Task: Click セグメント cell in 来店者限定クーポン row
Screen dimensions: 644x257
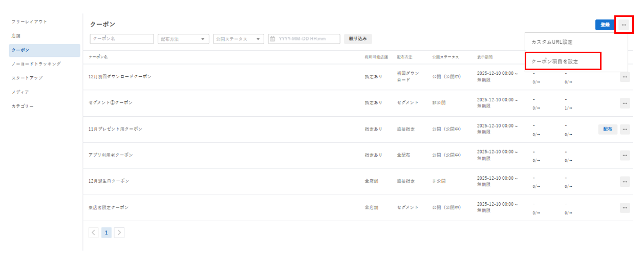Action: click(x=407, y=207)
